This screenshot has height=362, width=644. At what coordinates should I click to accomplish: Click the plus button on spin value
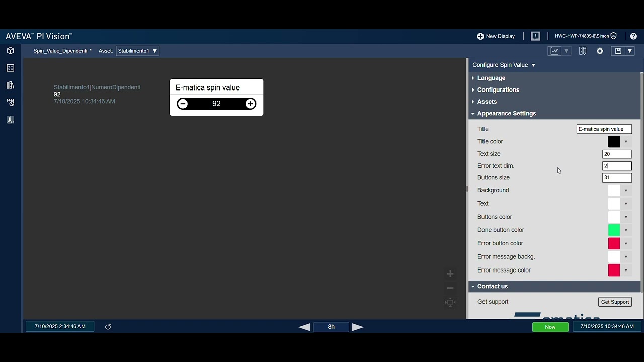[250, 104]
